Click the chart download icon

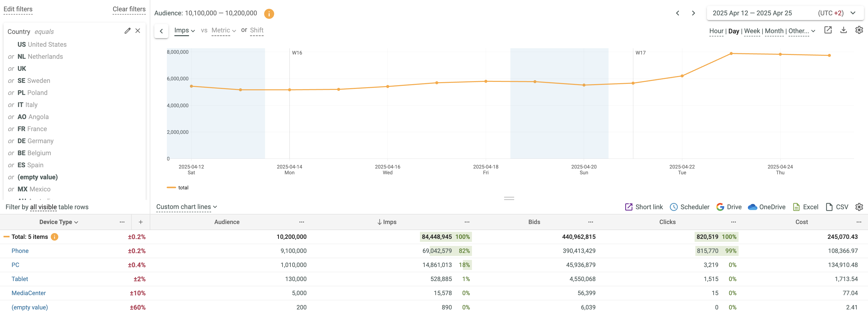click(x=843, y=30)
